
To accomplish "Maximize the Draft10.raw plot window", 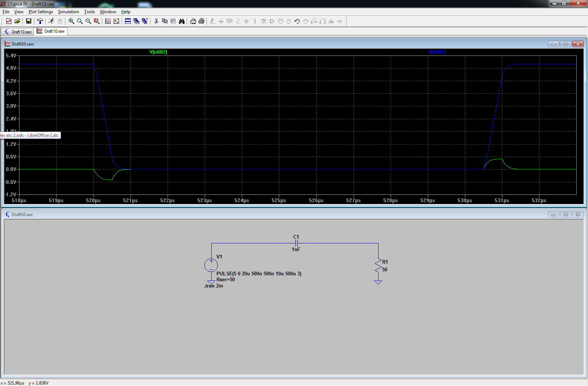I will 566,44.
